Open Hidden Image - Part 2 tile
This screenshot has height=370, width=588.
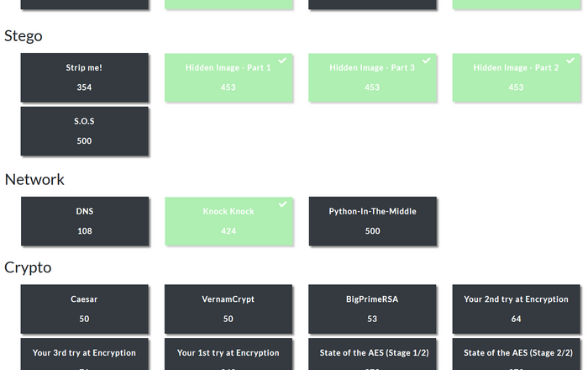pyautogui.click(x=516, y=77)
